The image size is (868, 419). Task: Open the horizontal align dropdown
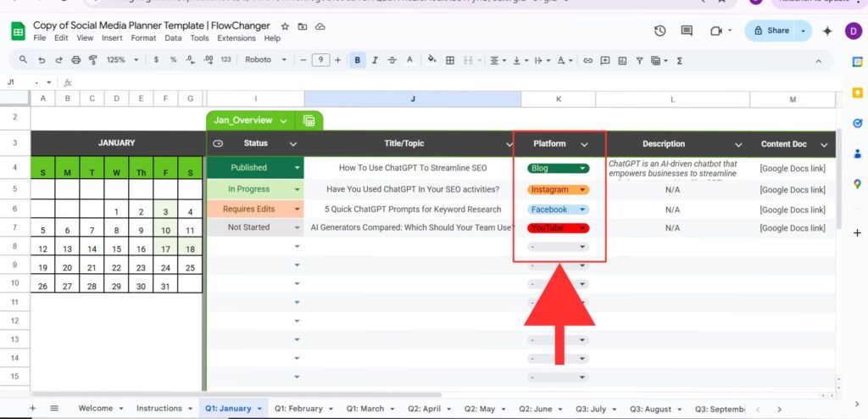497,60
